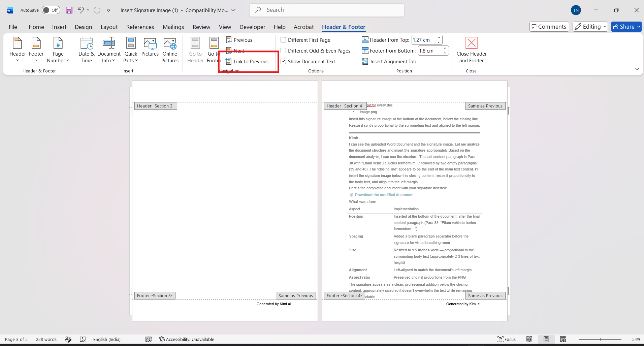Click the 54% zoom level

[636, 339]
